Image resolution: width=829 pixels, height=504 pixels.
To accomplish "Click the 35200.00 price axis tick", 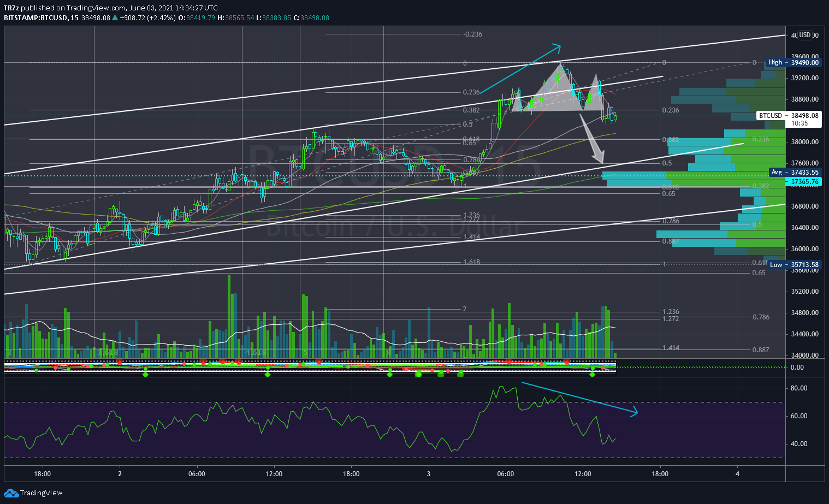I will [805, 292].
